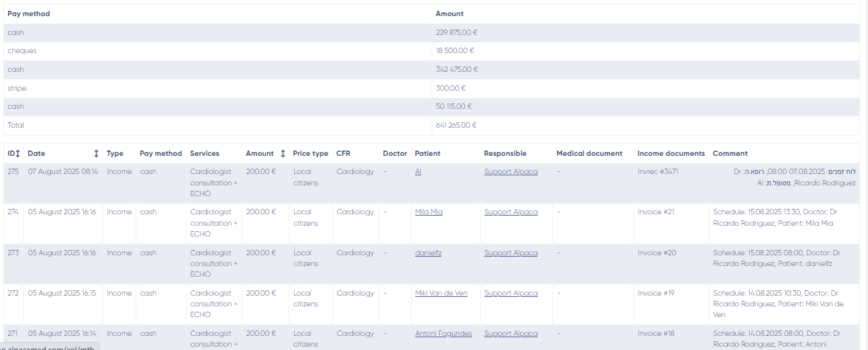Open Invoice #18 document

click(656, 334)
